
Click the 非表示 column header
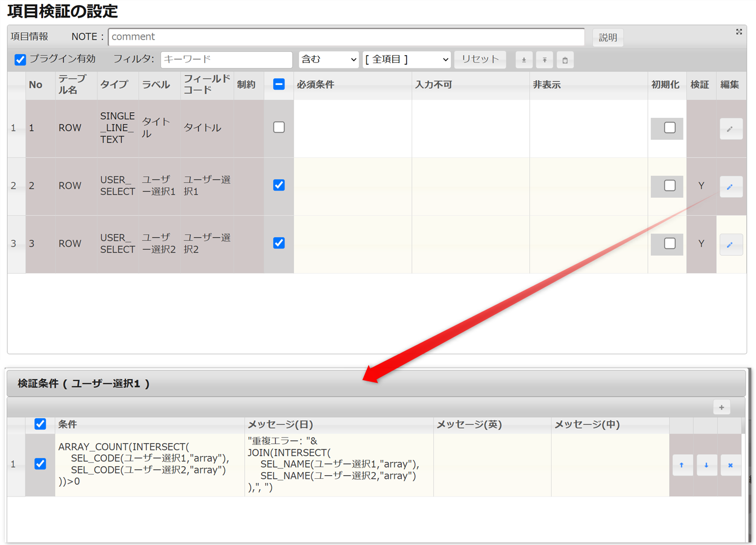coord(589,84)
